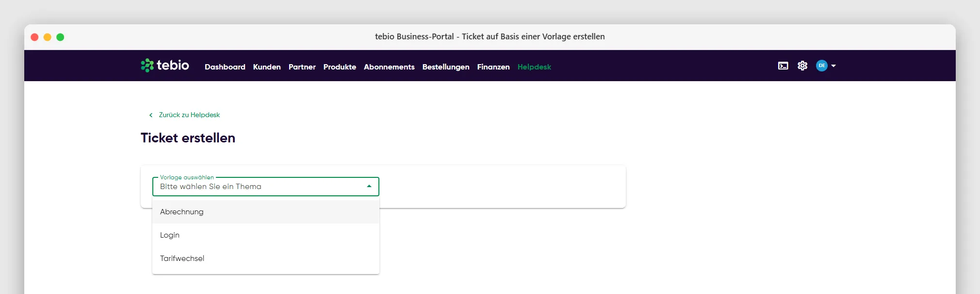Viewport: 980px width, 294px height.
Task: Close the window with red button
Action: pos(34,37)
